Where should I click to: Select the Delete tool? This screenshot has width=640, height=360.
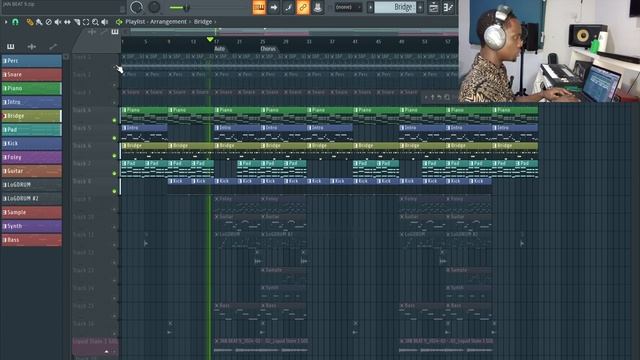point(49,22)
